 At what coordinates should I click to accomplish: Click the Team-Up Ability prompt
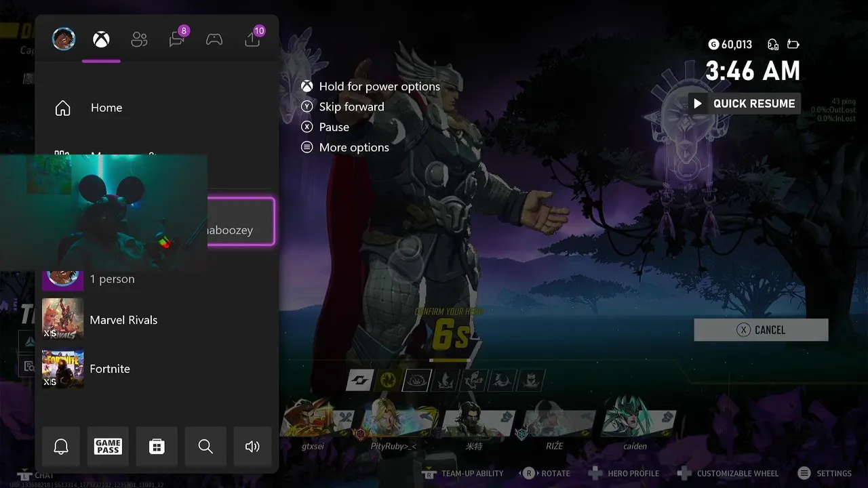pyautogui.click(x=463, y=474)
